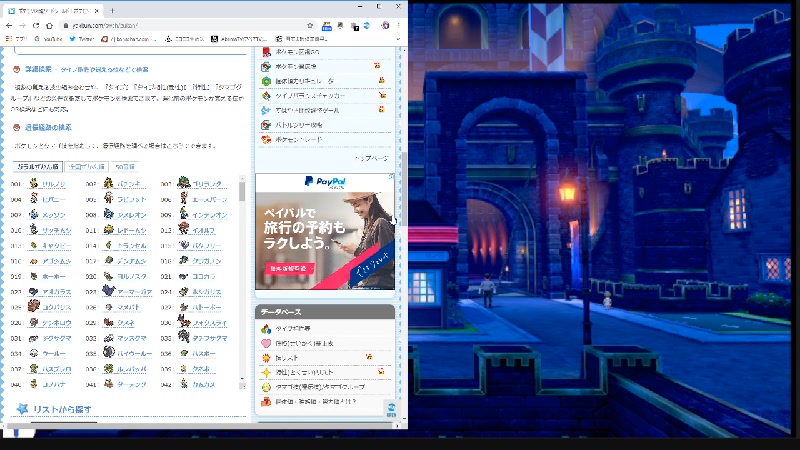800x450 pixels.
Task: Open the Chrome three-dot menu
Action: point(398,25)
